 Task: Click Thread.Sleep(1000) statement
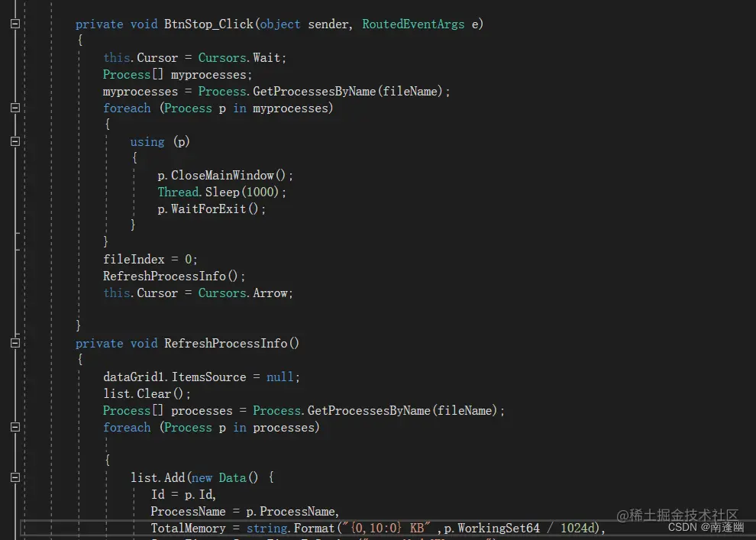[x=221, y=192]
